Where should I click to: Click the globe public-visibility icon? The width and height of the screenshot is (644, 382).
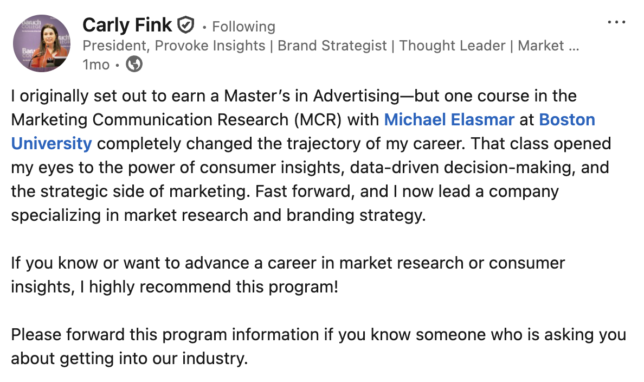coord(134,64)
